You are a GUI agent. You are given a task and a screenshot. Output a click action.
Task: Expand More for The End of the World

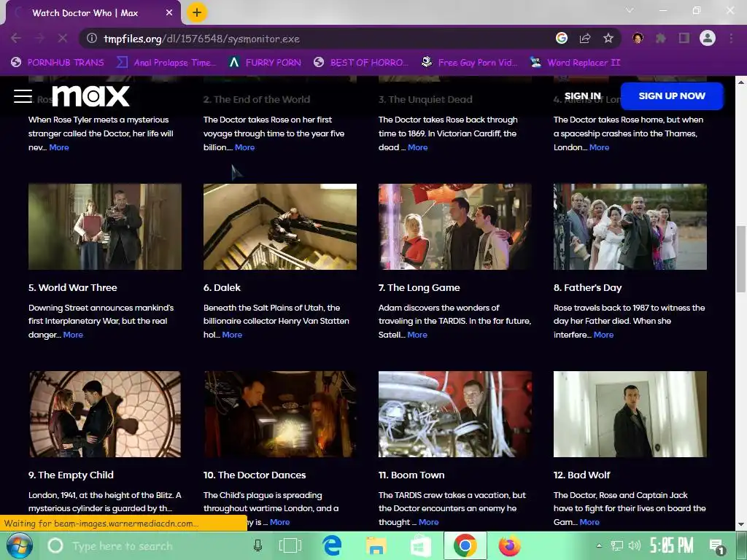coord(245,147)
